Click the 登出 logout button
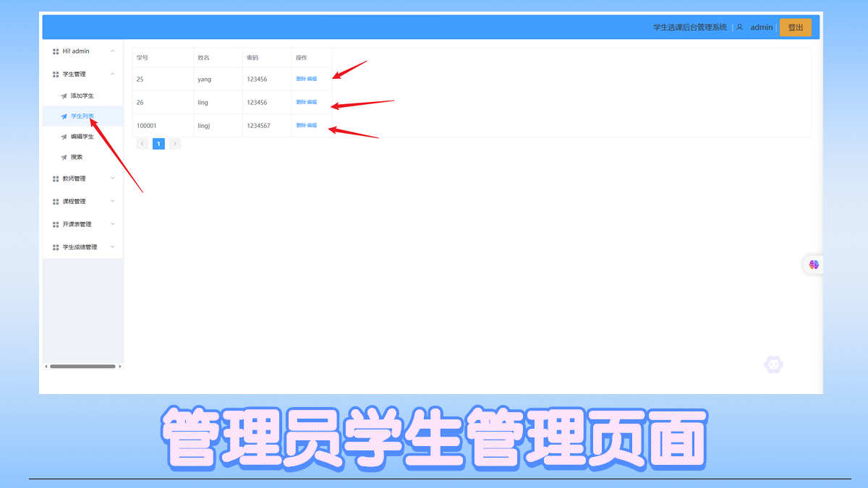This screenshot has height=488, width=868. tap(796, 27)
